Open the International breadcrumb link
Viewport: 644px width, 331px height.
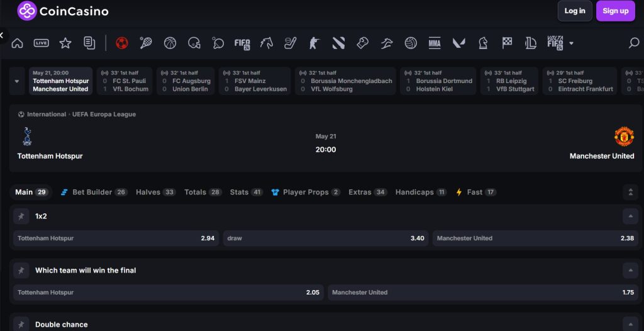pos(47,115)
